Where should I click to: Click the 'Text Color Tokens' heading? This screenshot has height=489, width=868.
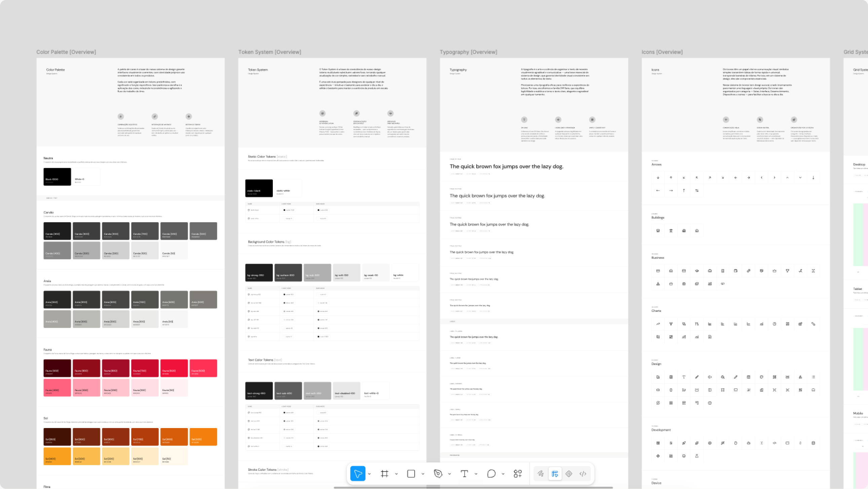(260, 360)
